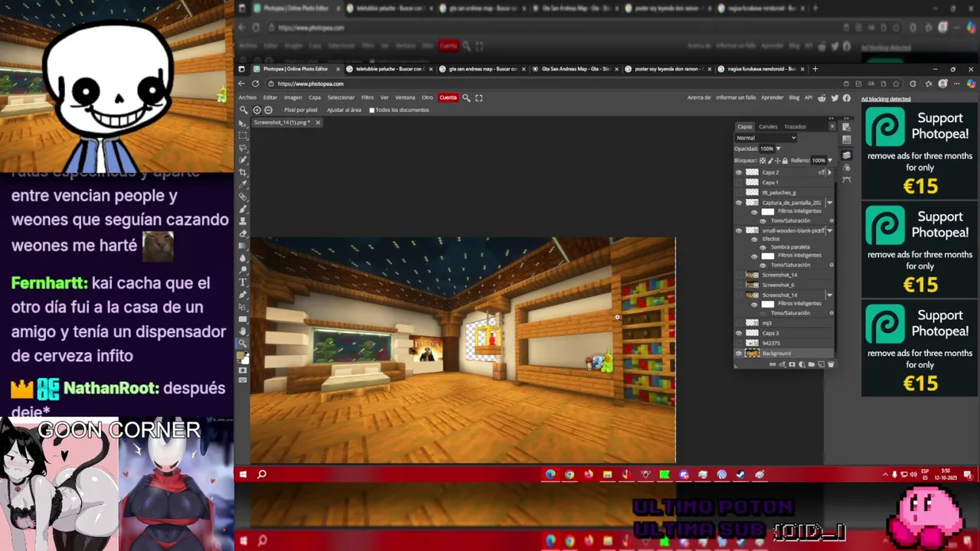Show the tlt_peluches_g layer visibility box

(739, 193)
